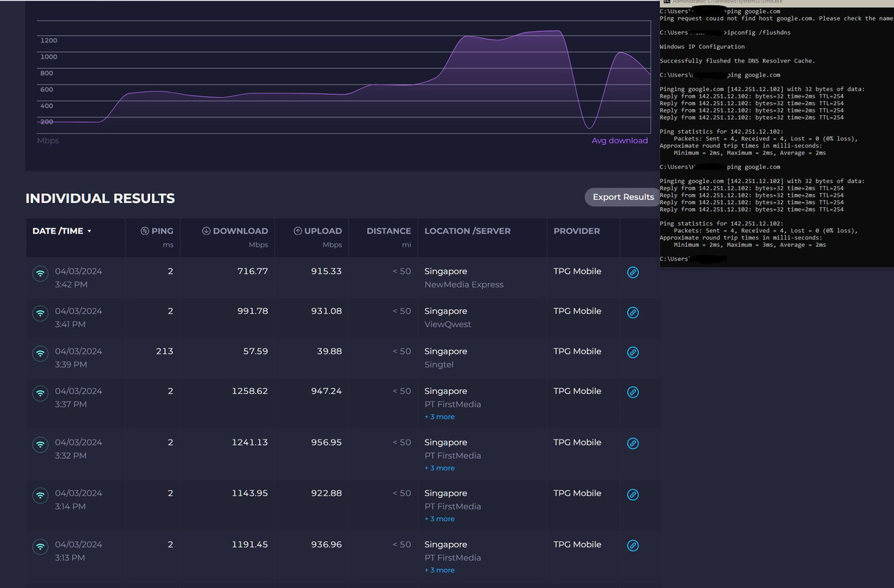Click the upload arrow icon in the table header
This screenshot has height=588, width=894.
pos(298,231)
